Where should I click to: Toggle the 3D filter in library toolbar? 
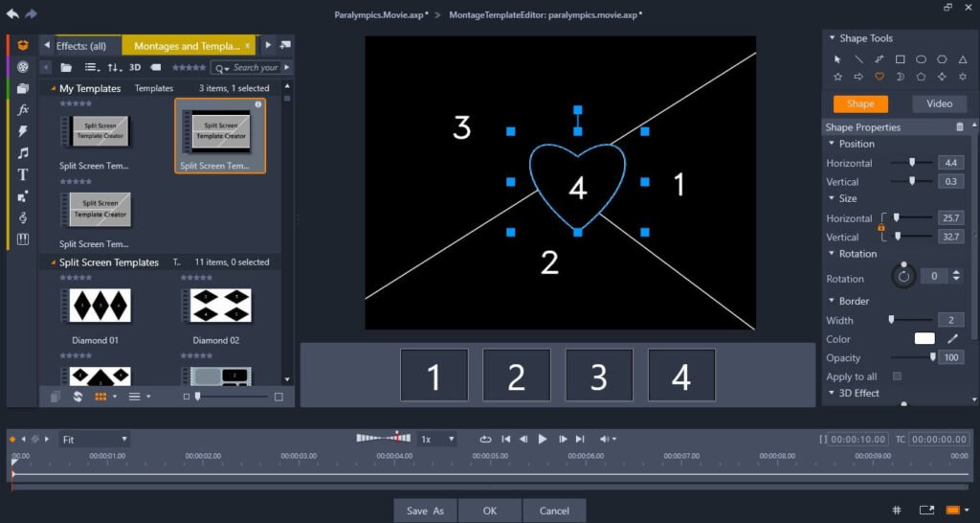pyautogui.click(x=134, y=68)
